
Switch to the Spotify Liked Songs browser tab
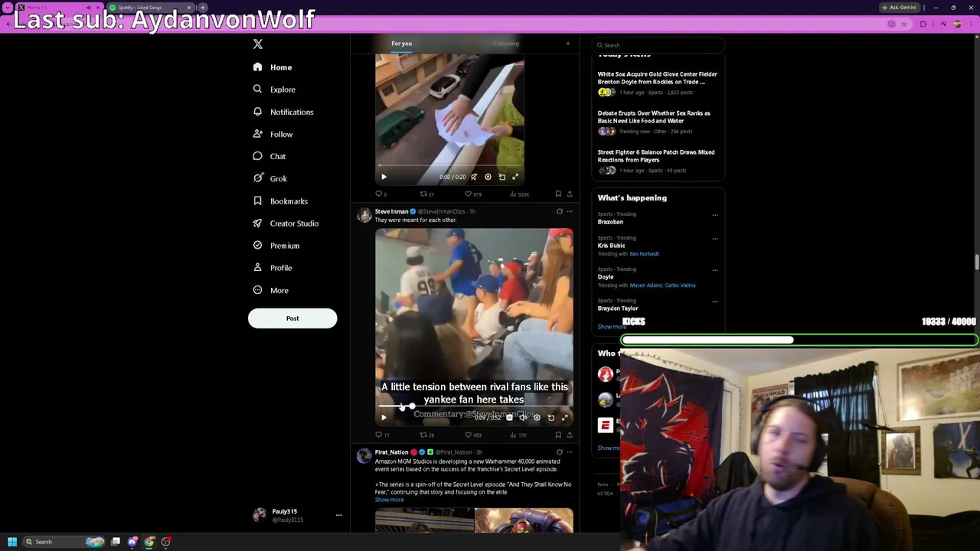(149, 8)
